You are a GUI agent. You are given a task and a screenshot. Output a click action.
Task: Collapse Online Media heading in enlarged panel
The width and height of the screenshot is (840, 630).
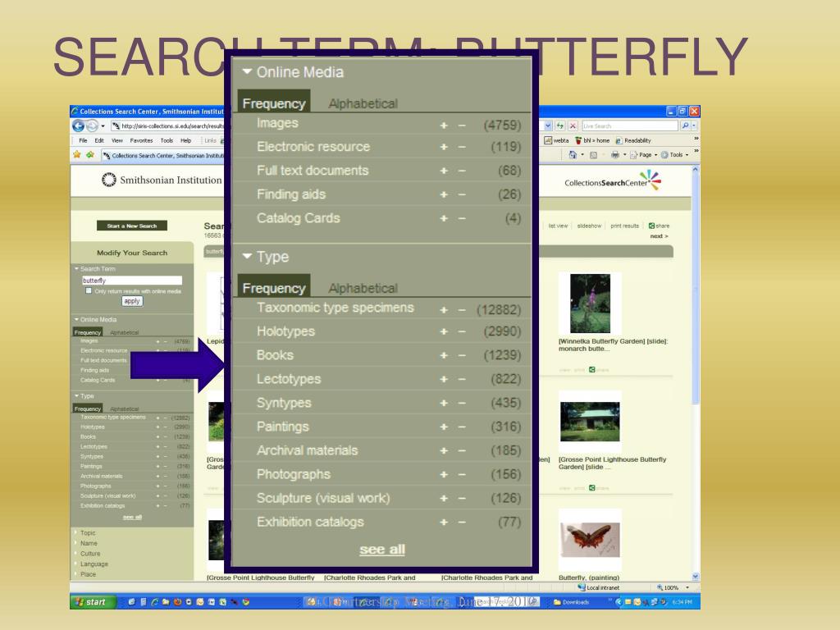pyautogui.click(x=293, y=72)
